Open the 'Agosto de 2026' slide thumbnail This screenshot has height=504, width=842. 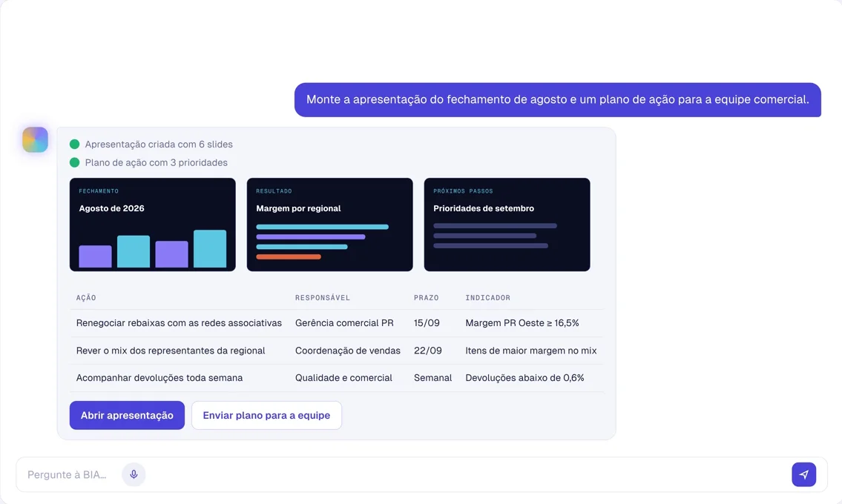[x=153, y=225]
